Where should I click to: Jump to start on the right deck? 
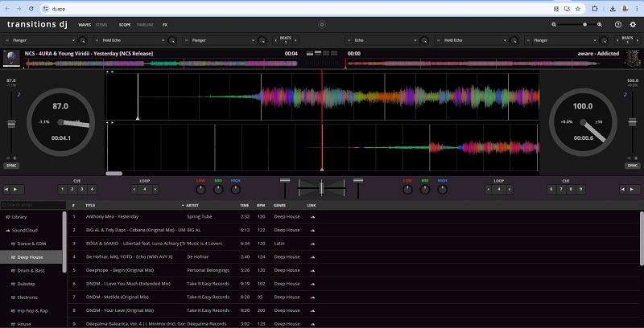[x=623, y=189]
